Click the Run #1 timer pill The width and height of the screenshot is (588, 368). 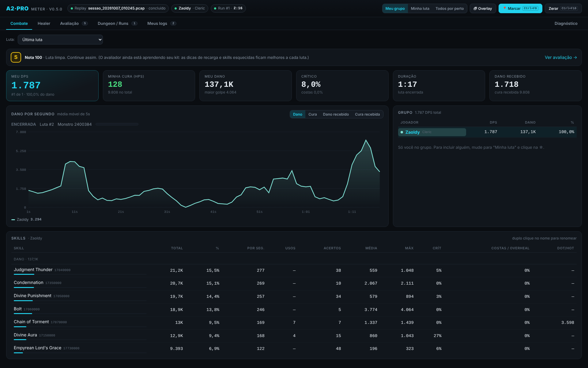[228, 8]
